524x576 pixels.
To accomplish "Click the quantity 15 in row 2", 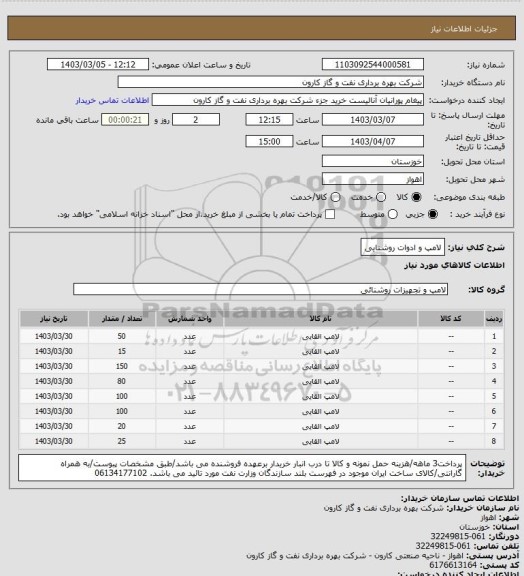I will [122, 351].
